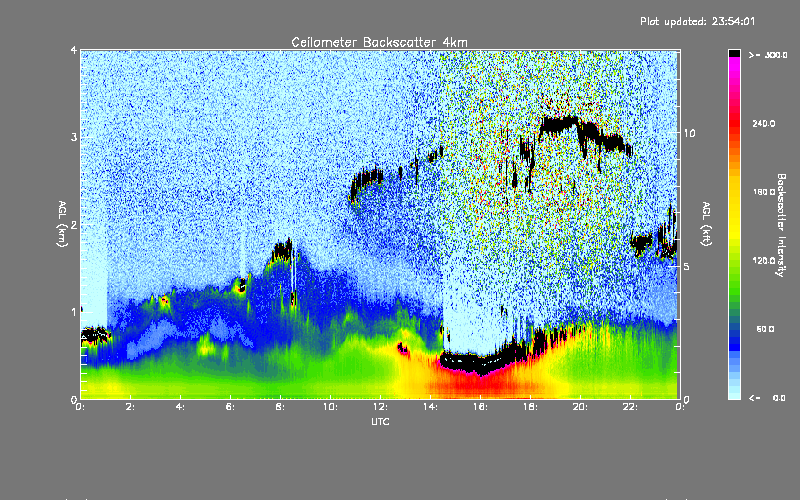Select the '2:' UTC time tick
800x500 pixels.
point(131,407)
